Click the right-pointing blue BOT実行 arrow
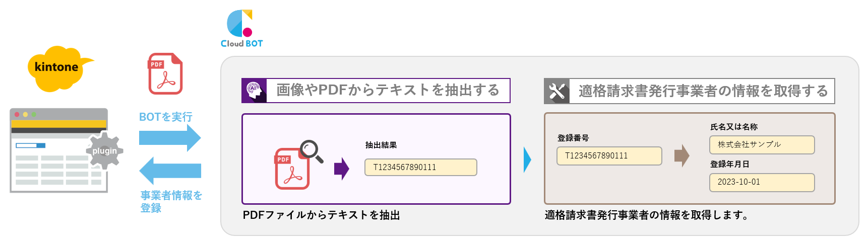Screen dimensions: 868x245 [170, 138]
